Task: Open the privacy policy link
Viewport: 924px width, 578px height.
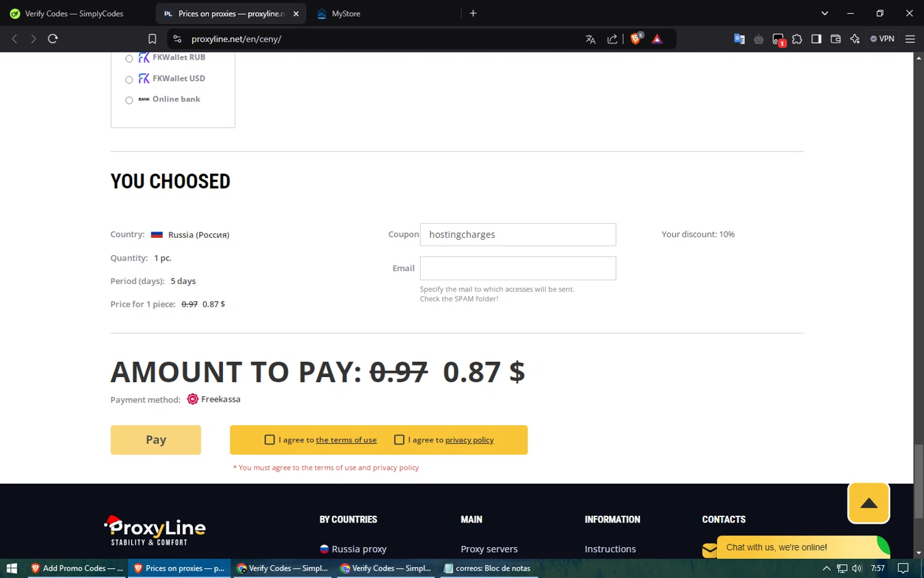Action: click(x=469, y=440)
